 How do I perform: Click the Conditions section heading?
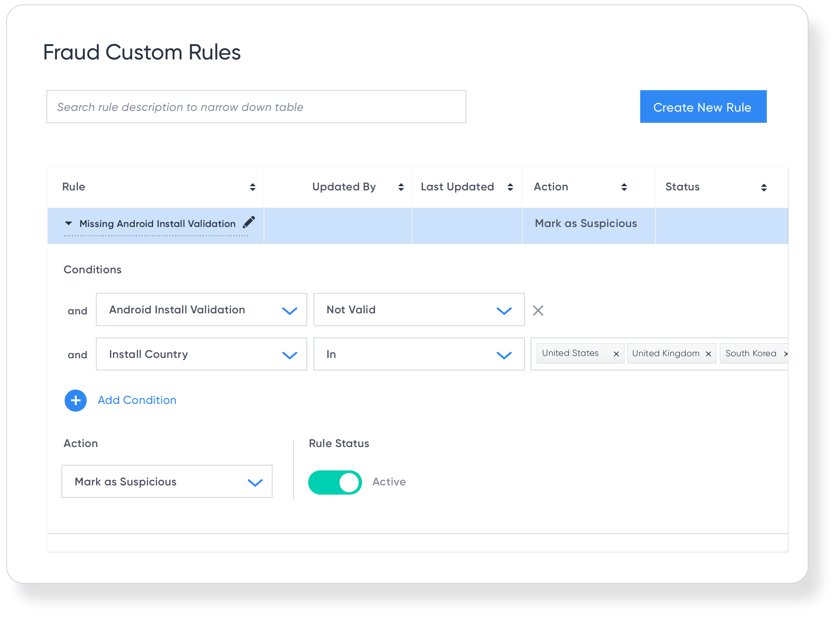92,269
